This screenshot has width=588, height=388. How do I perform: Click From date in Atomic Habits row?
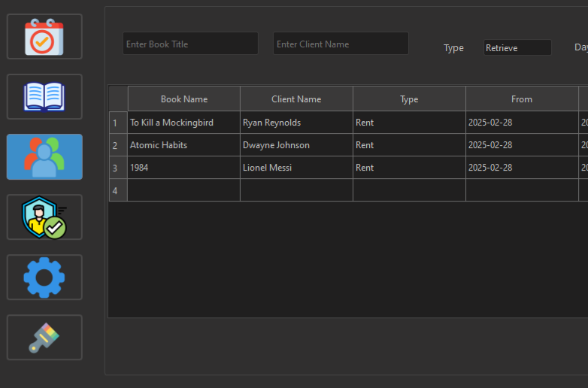point(522,145)
